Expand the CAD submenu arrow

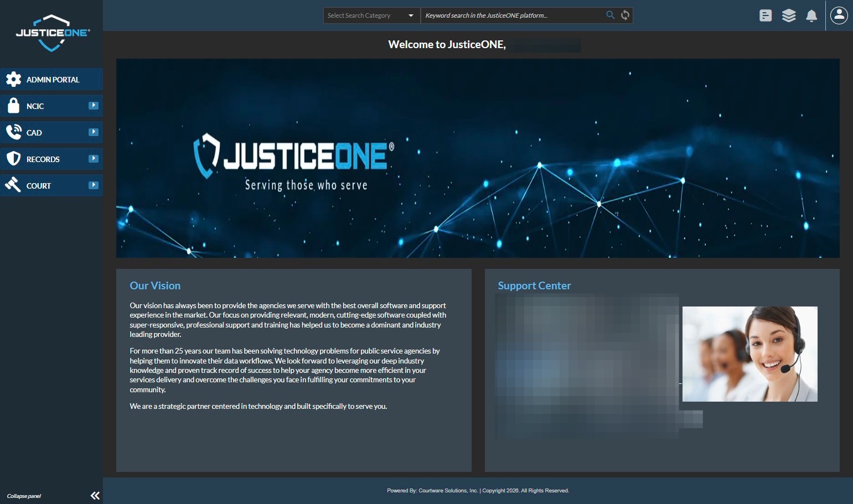tap(94, 132)
